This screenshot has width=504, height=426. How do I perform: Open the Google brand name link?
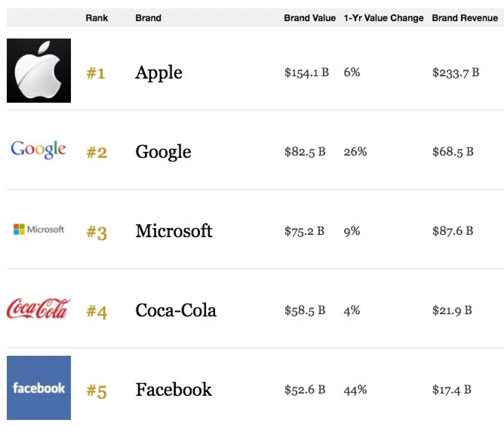coord(163,152)
